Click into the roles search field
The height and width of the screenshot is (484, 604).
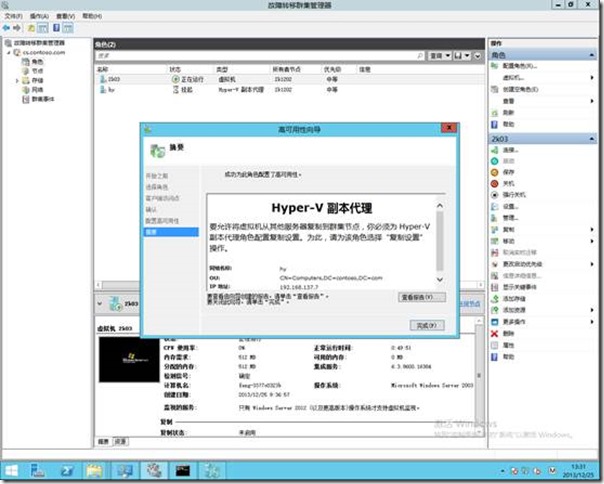(x=258, y=56)
